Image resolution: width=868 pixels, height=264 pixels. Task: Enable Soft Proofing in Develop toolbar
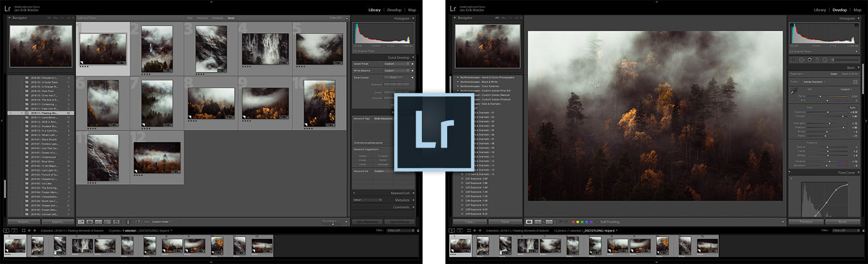[598, 222]
